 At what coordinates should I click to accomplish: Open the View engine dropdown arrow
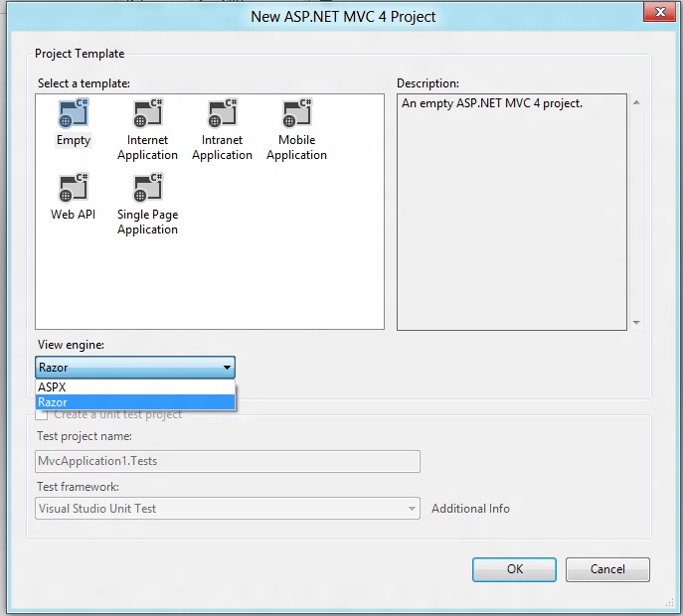click(x=227, y=368)
